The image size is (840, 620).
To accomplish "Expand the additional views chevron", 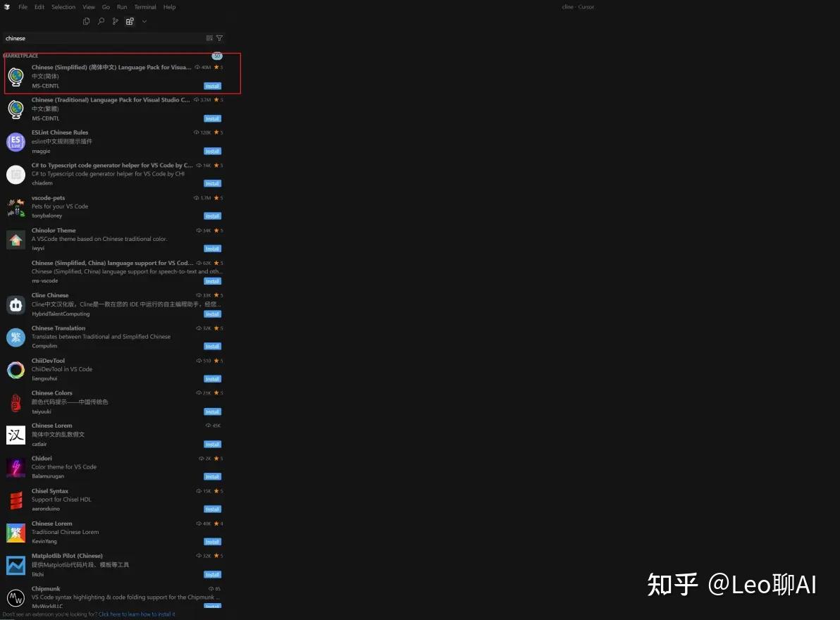I will (x=144, y=21).
